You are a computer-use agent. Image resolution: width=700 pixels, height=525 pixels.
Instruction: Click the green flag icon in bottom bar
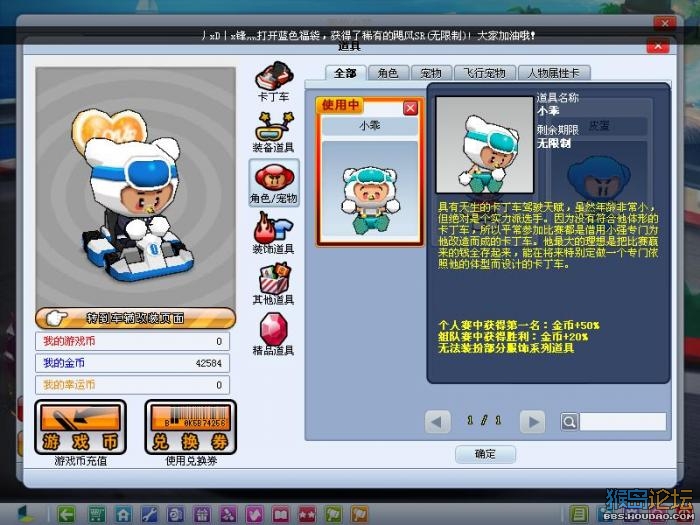pyautogui.click(x=333, y=515)
